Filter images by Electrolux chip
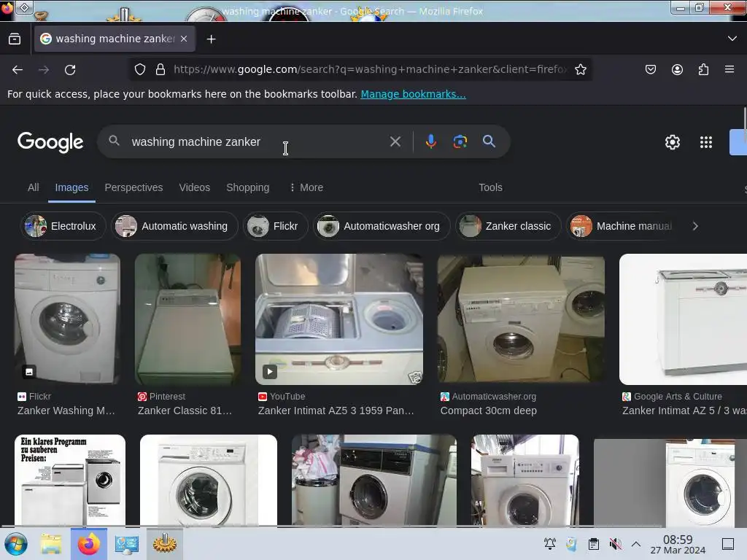The height and width of the screenshot is (560, 747). [x=63, y=226]
